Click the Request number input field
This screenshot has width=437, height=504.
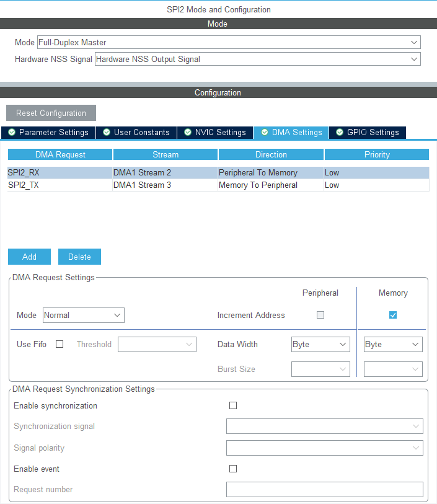pos(325,490)
